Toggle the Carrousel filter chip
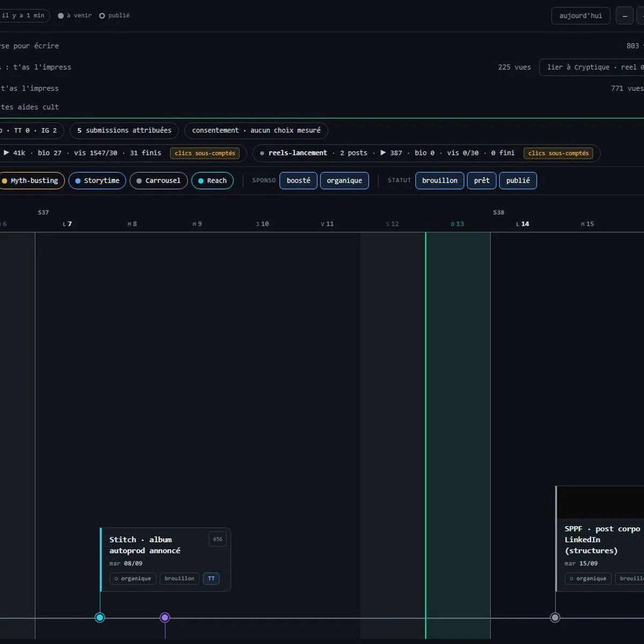 (x=159, y=181)
